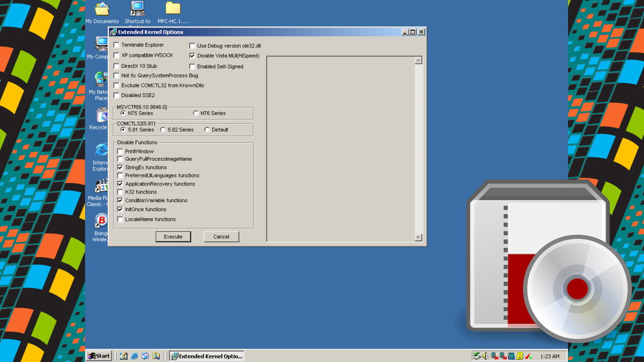
Task: Click the Execute button
Action: click(173, 236)
